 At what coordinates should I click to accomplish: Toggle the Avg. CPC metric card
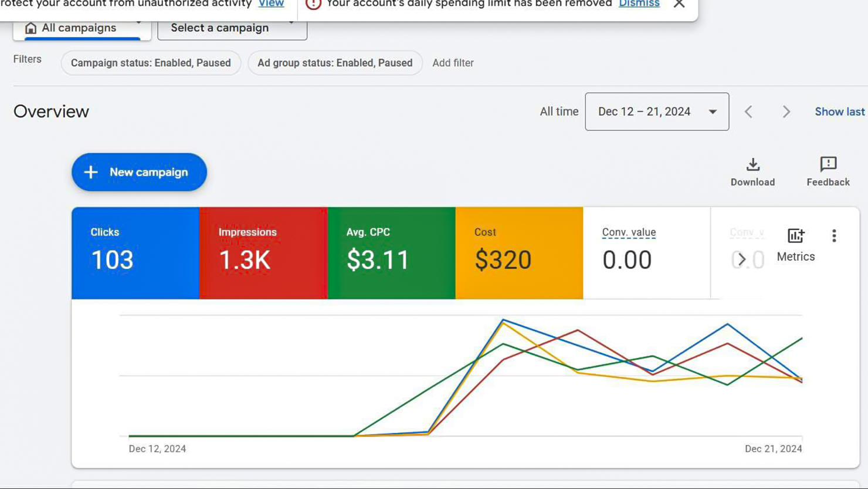(391, 253)
